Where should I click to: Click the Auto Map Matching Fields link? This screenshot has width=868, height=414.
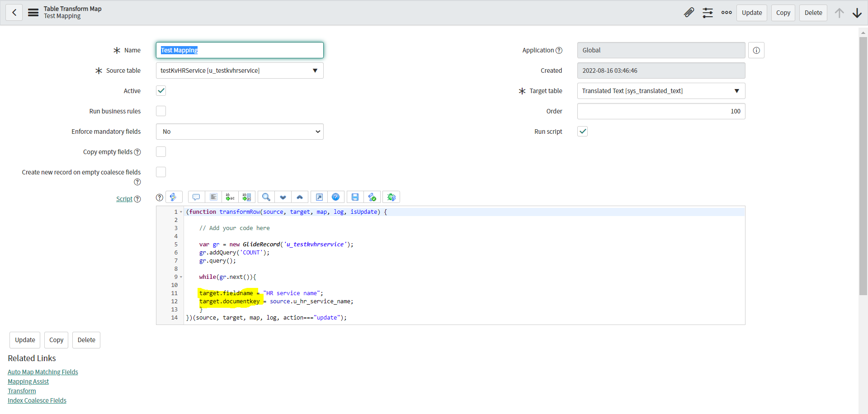42,372
